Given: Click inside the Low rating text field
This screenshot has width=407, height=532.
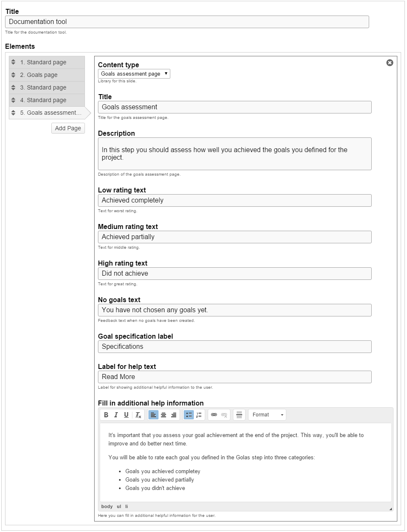Looking at the screenshot, I should [x=235, y=200].
